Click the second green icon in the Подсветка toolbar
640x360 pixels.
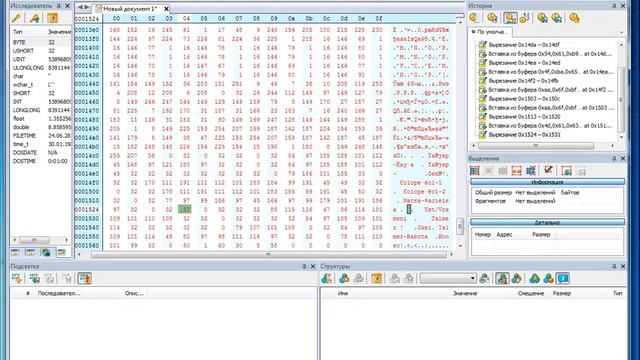(x=35, y=278)
